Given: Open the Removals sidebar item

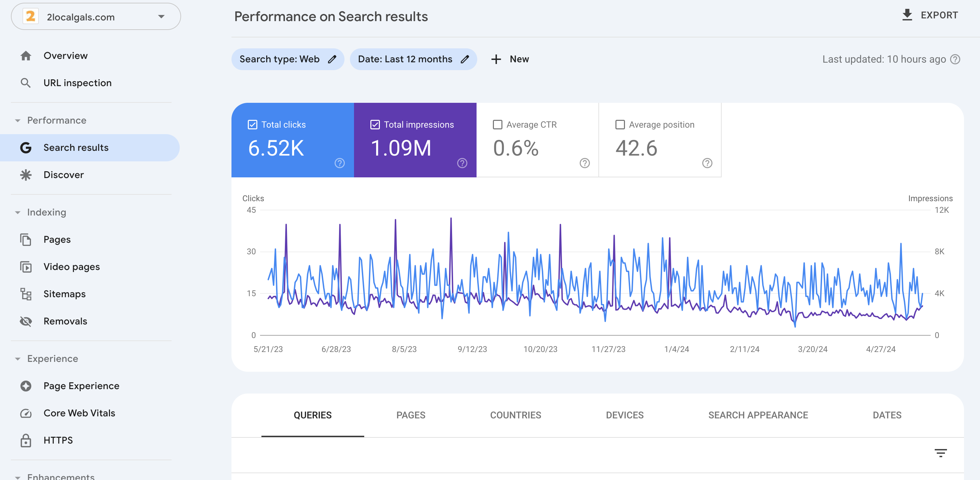Looking at the screenshot, I should [65, 321].
